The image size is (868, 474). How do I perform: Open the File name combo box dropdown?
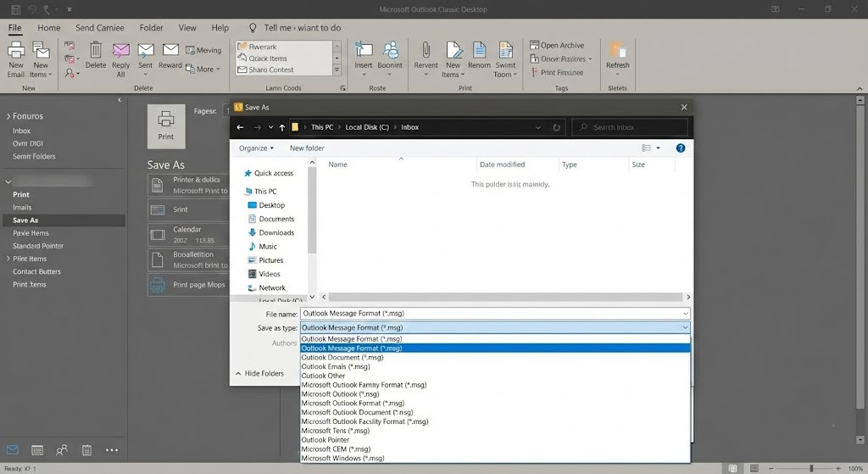tap(685, 314)
